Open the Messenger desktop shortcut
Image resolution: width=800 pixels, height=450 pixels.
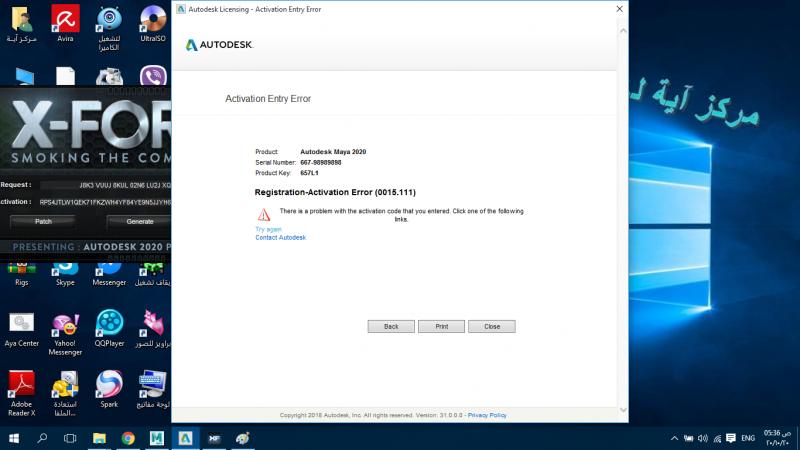pyautogui.click(x=109, y=274)
